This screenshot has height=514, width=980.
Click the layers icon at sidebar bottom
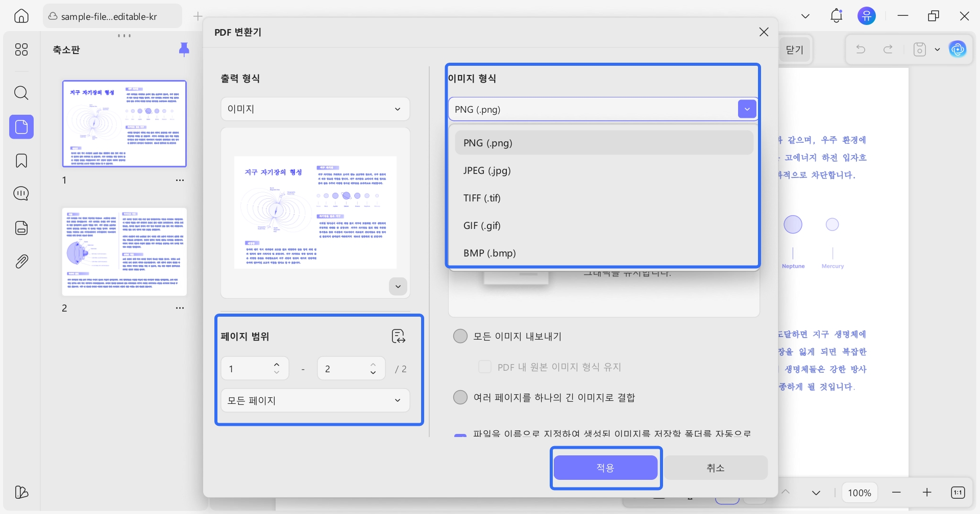[21, 492]
